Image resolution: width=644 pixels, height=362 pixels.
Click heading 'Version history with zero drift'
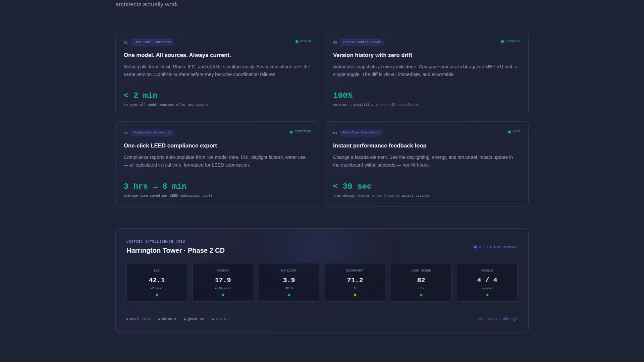coord(372,55)
